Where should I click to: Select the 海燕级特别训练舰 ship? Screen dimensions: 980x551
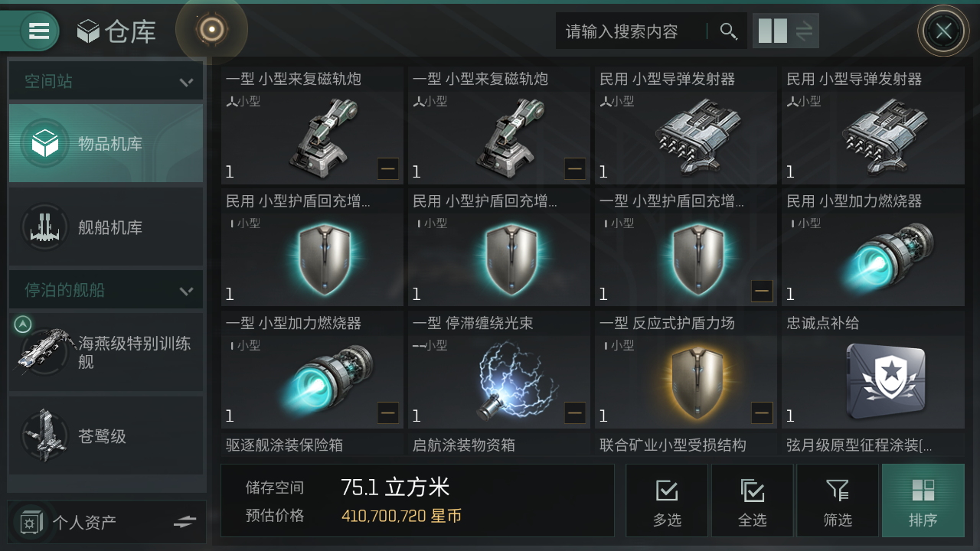pyautogui.click(x=106, y=352)
